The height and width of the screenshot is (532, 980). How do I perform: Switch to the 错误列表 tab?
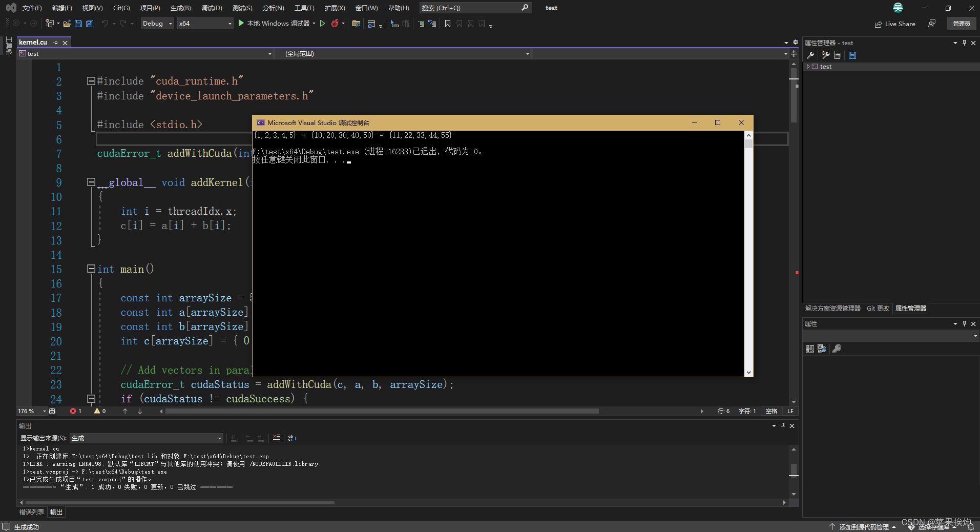(31, 511)
